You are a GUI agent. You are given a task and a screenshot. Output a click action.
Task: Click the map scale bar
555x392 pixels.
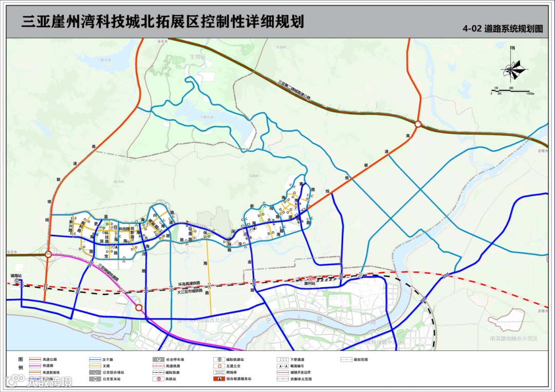coord(512,90)
